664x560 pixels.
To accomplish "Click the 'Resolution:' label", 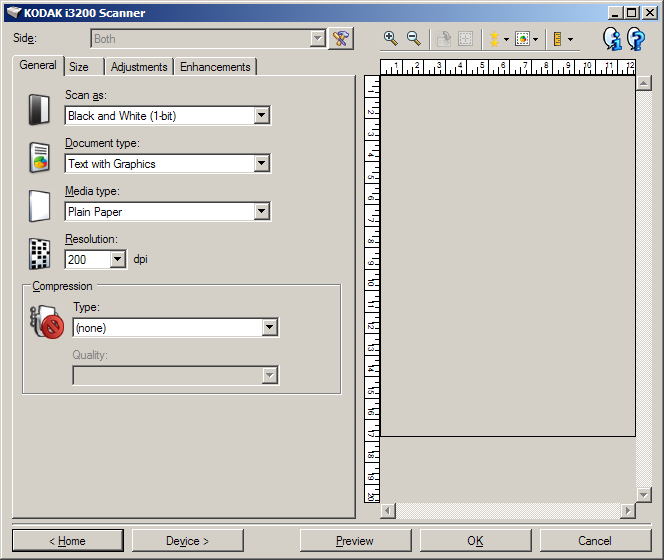I will (x=91, y=239).
